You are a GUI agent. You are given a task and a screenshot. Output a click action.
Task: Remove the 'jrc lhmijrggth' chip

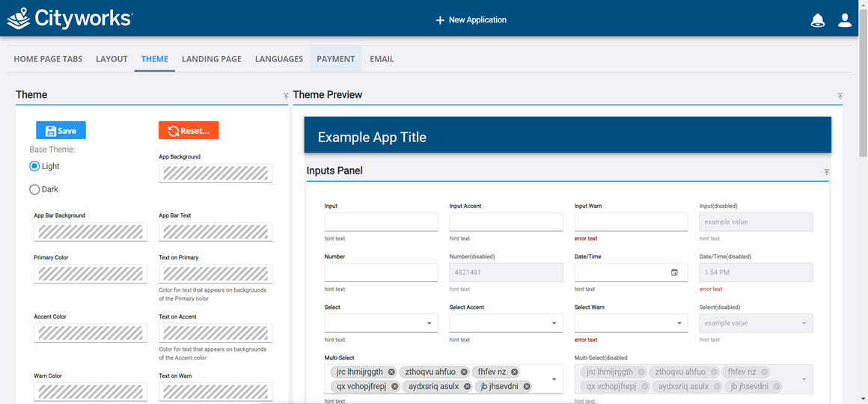[x=391, y=372]
